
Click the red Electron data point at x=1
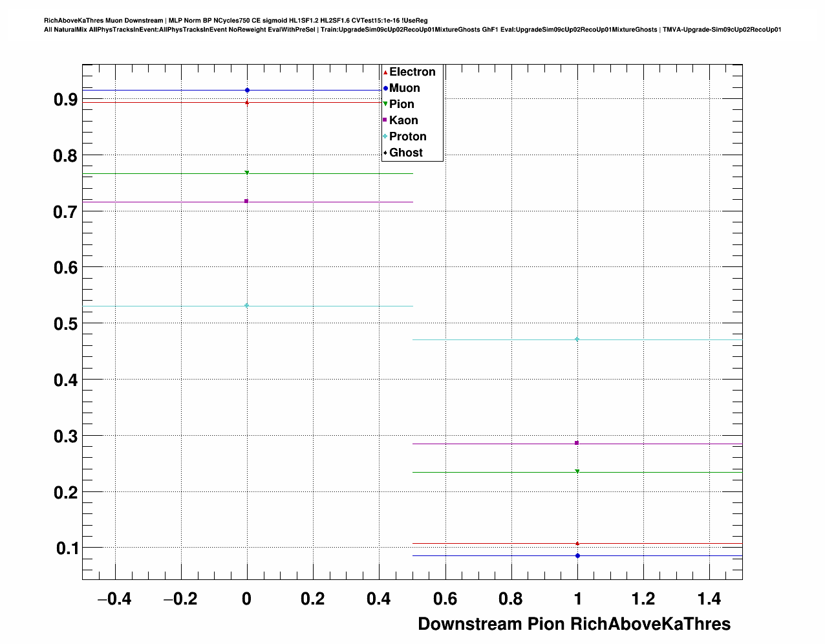pos(577,543)
